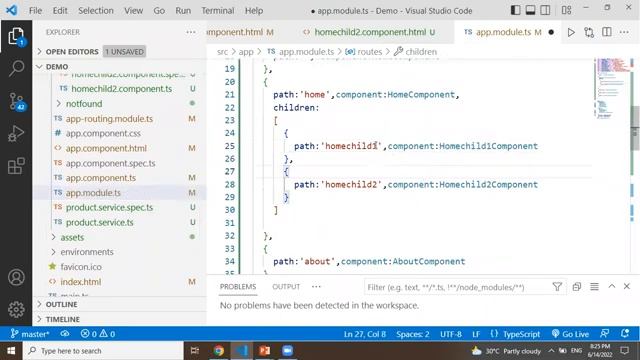Click the errors and warnings count in status bar
This screenshot has height=360, width=640.
98,334
